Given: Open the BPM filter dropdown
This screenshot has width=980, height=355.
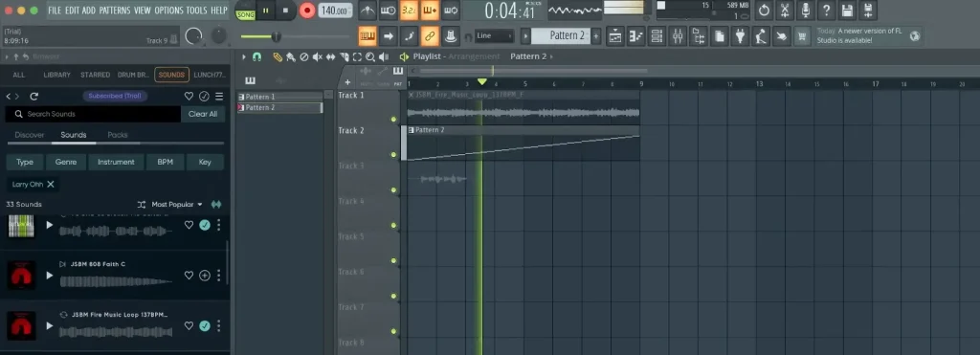Looking at the screenshot, I should (x=165, y=162).
